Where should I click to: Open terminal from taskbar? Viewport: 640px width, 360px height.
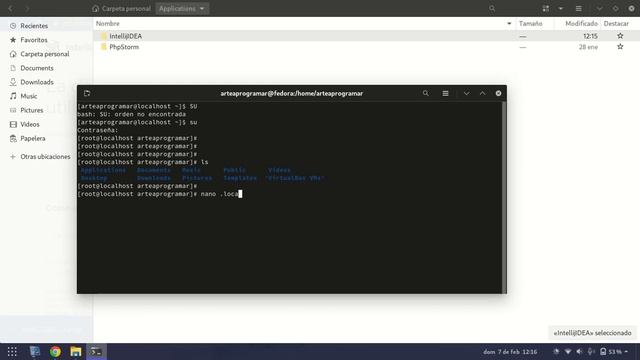pos(96,351)
